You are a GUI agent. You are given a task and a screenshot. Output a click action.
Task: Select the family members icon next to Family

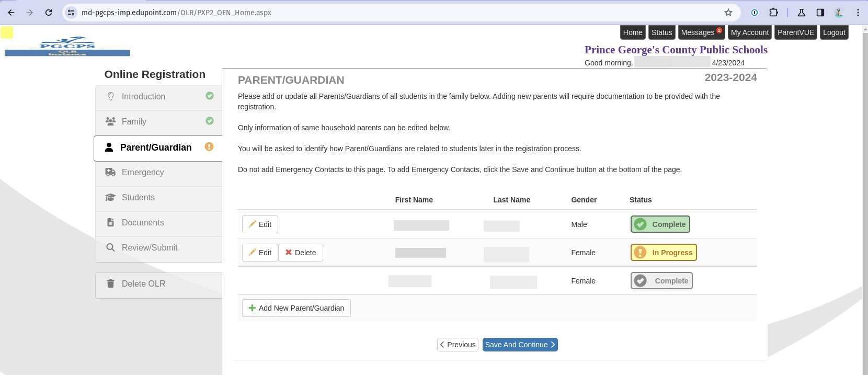pyautogui.click(x=110, y=121)
